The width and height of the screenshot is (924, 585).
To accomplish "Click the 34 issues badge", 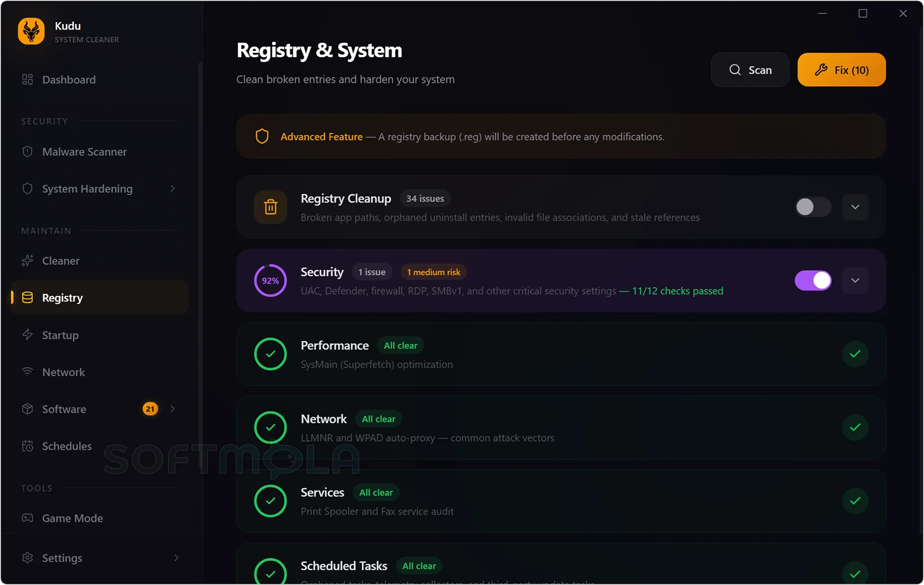I will click(425, 199).
